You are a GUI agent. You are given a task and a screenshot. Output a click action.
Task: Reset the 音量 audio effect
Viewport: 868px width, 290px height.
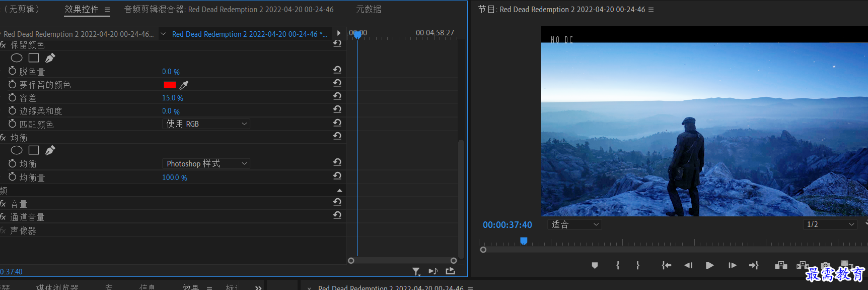[337, 202]
